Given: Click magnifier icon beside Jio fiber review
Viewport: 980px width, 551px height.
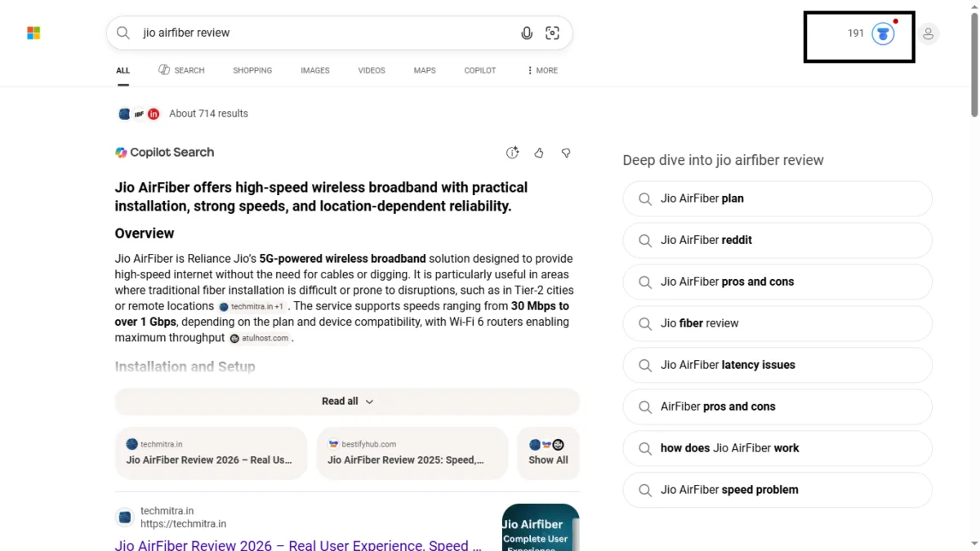Looking at the screenshot, I should [645, 323].
